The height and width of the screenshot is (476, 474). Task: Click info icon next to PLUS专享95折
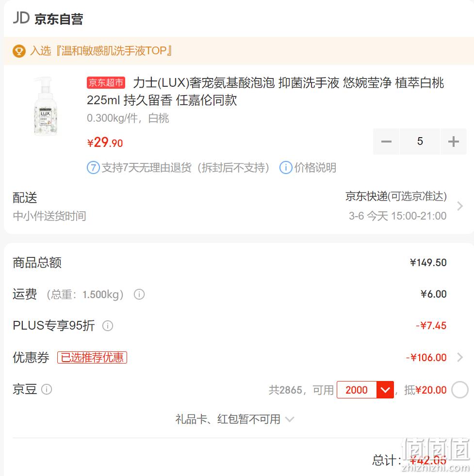pyautogui.click(x=108, y=326)
